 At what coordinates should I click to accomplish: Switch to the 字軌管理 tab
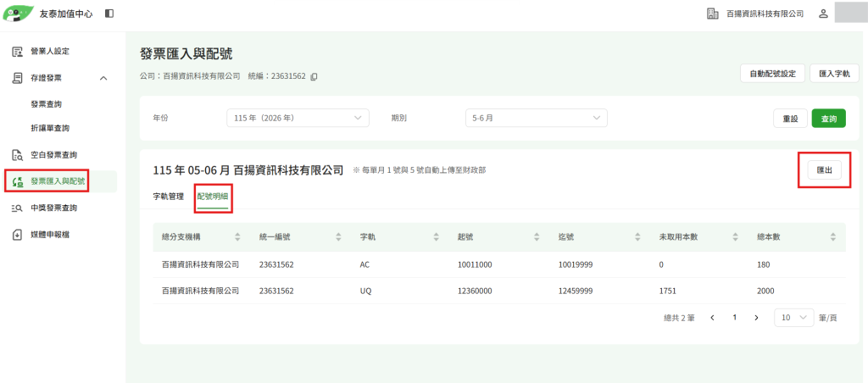(x=169, y=196)
